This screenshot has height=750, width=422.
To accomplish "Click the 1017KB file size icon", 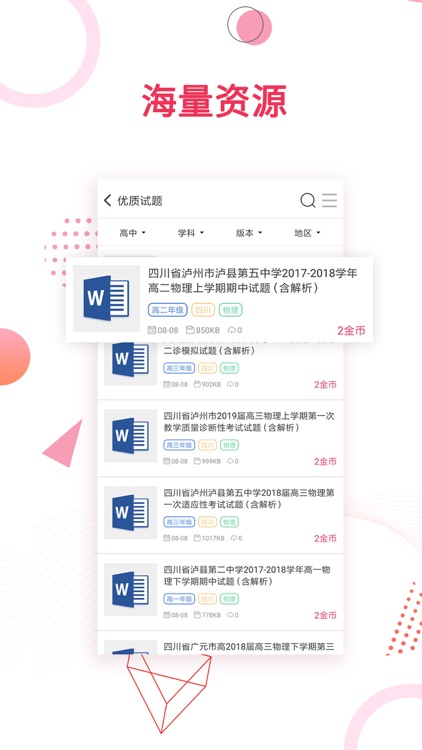I will pyautogui.click(x=197, y=538).
